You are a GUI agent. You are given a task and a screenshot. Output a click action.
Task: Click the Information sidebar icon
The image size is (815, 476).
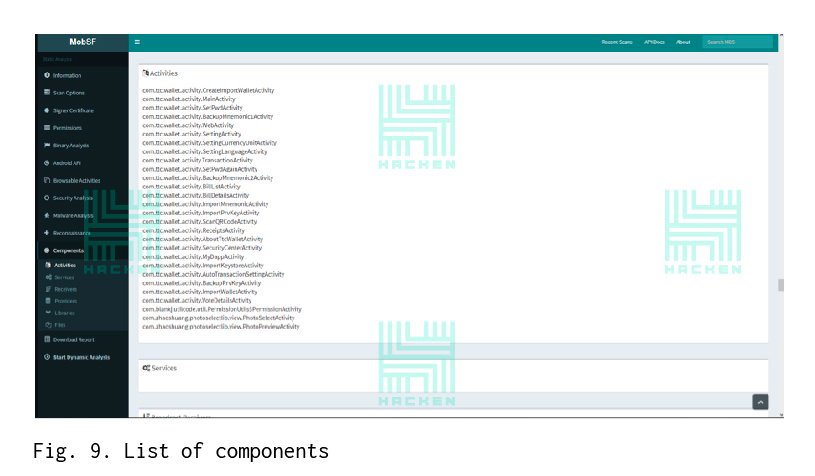[47, 75]
